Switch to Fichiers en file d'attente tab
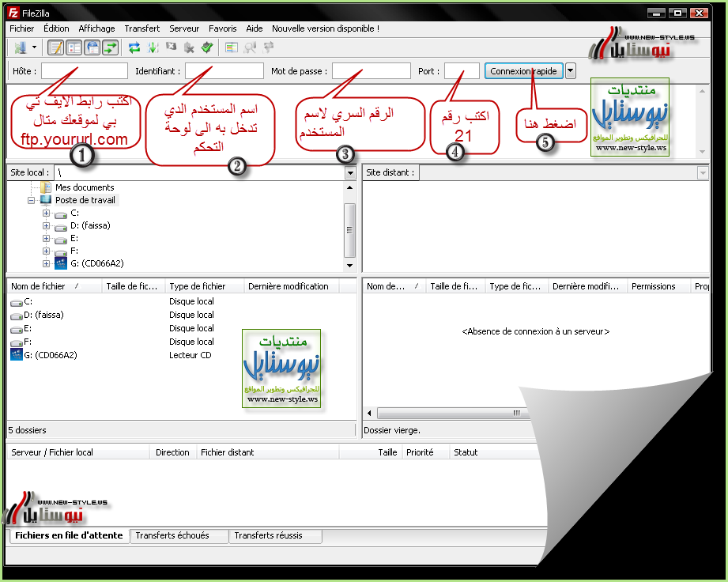The width and height of the screenshot is (728, 582). click(x=69, y=535)
